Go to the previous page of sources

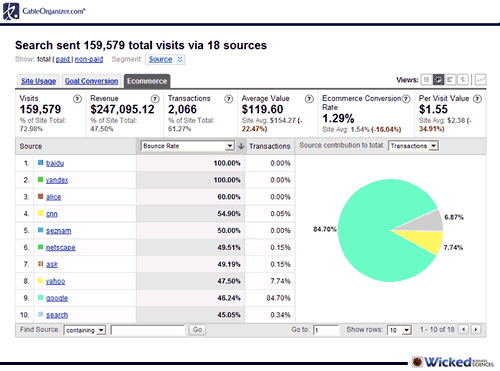pyautogui.click(x=464, y=329)
